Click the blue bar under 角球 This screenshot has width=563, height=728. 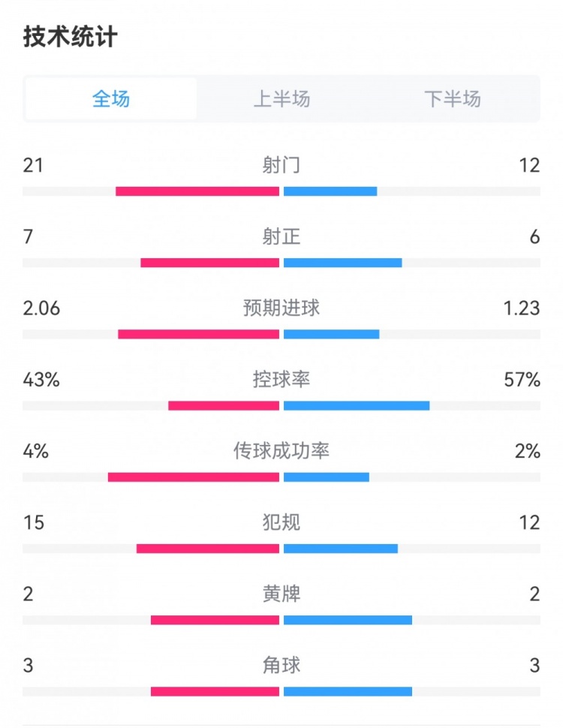pyautogui.click(x=348, y=691)
